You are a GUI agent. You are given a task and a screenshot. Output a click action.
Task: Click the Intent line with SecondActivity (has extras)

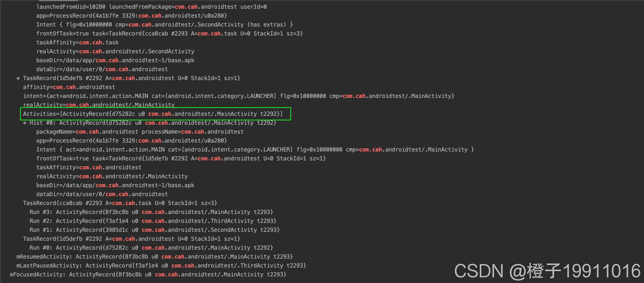(x=164, y=25)
